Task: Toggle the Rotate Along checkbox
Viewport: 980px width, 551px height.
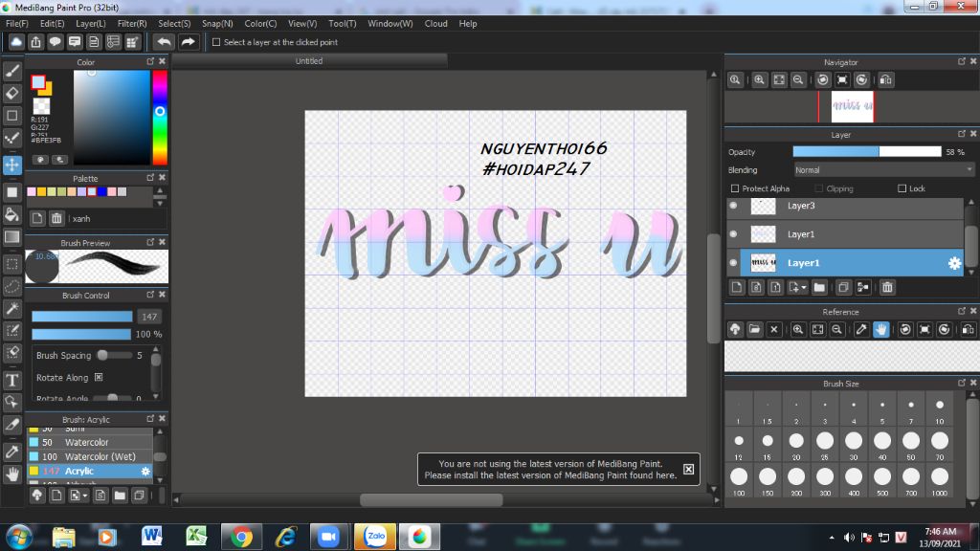Action: click(99, 377)
